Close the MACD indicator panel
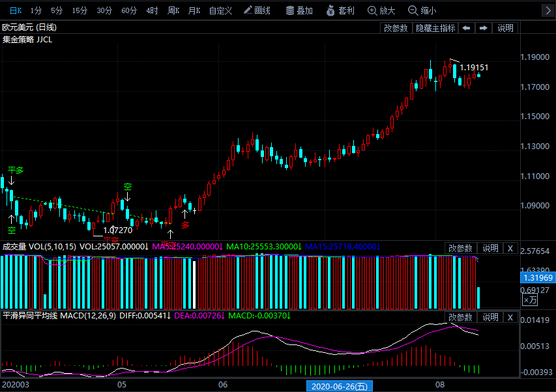This screenshot has width=556, height=392. 510,317
